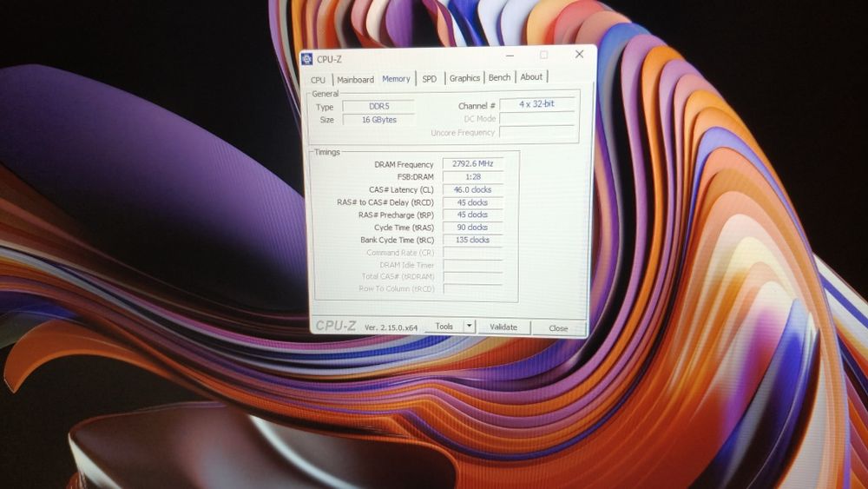Screen dimensions: 868x489
Task: Click the empty DC Mode field
Action: tap(537, 118)
